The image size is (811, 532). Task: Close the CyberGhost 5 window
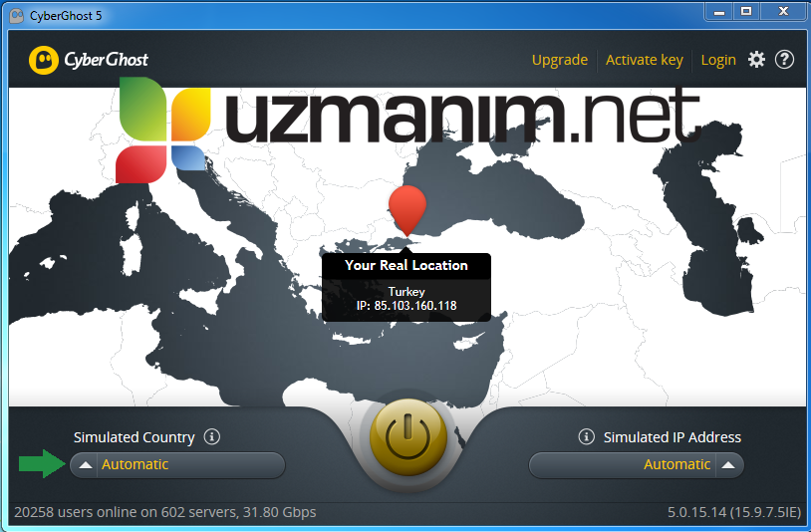click(783, 11)
